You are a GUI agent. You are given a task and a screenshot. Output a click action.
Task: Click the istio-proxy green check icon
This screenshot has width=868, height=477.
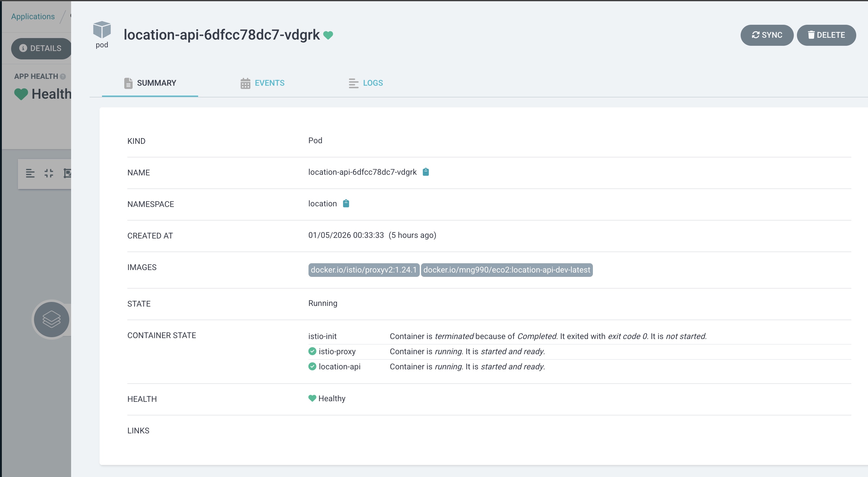coord(312,351)
